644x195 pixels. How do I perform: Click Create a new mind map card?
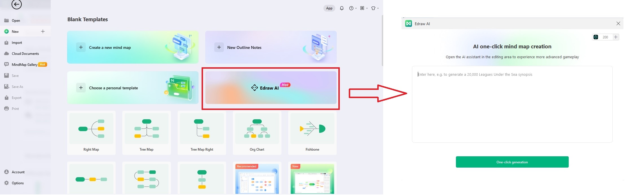coord(133,47)
